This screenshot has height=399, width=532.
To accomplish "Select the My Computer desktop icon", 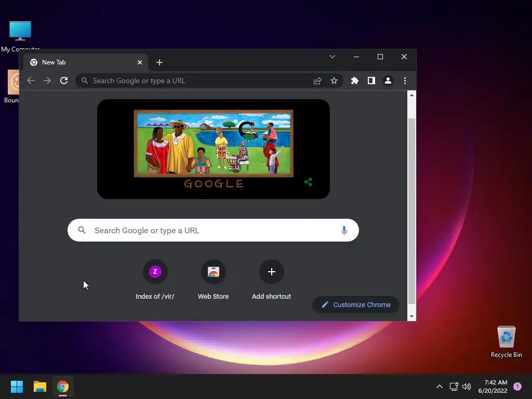I will (x=20, y=37).
